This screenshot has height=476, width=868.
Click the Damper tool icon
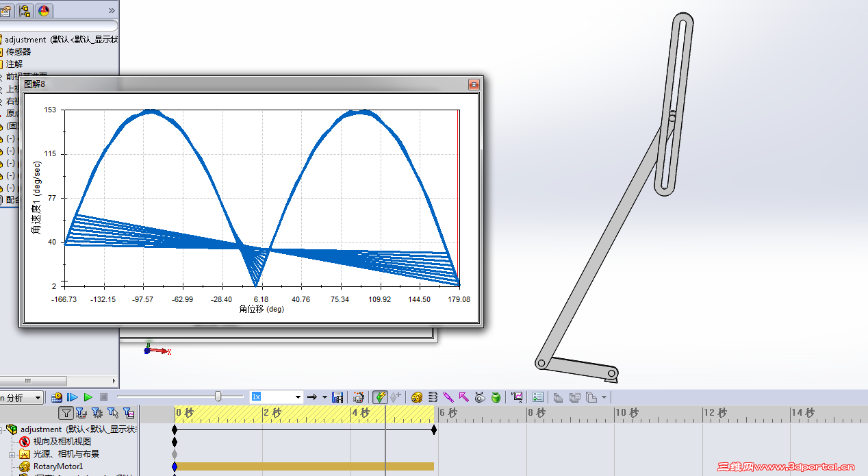[448, 397]
